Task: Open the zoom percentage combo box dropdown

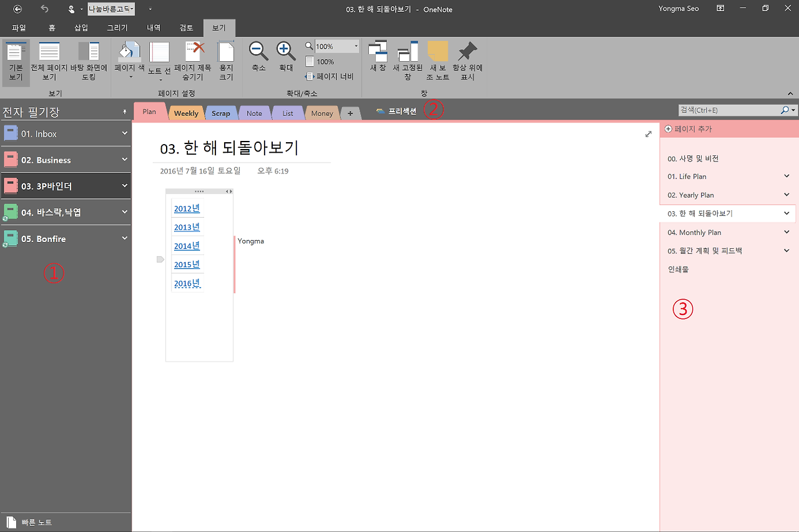Action: [356, 46]
